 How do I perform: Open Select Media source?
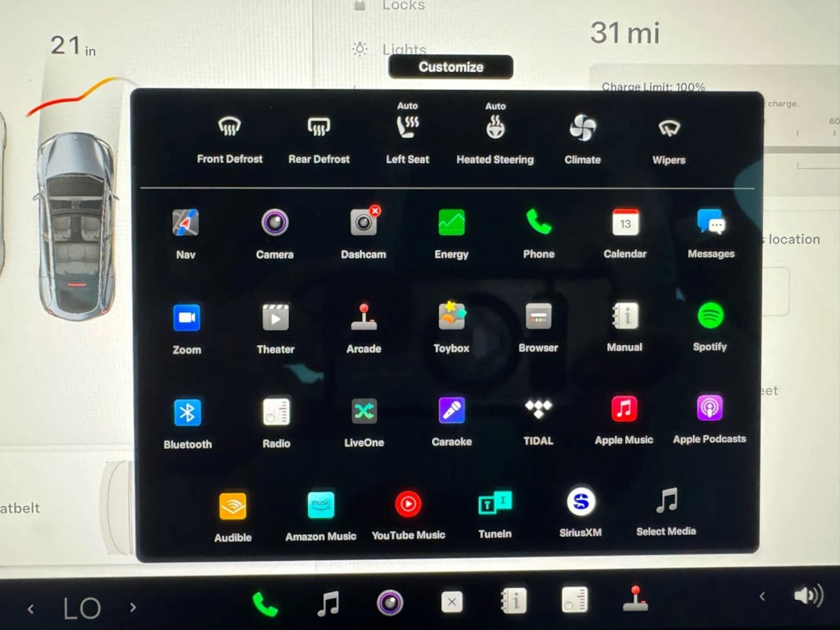coord(666,502)
